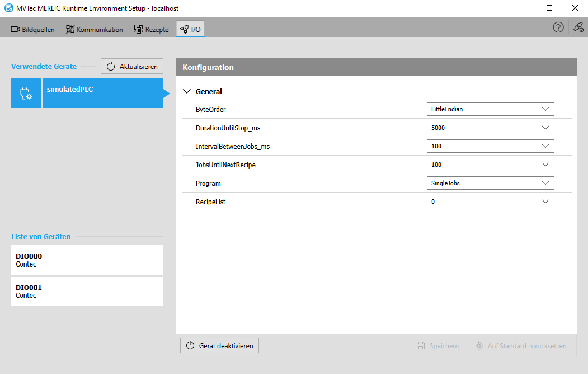Open the JobsUntilNextRecipe dropdown

[x=490, y=165]
